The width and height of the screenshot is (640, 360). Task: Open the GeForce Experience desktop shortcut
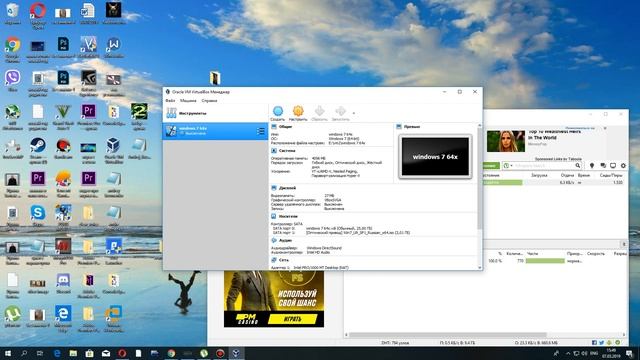(88, 78)
